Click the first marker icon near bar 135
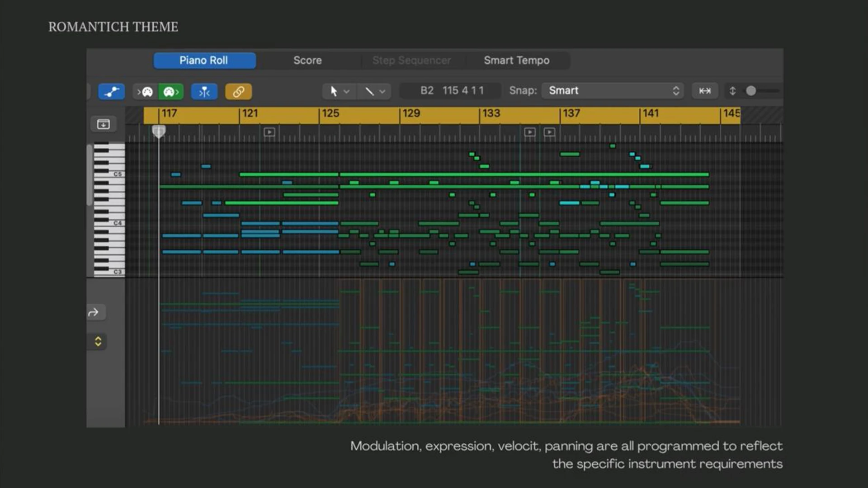868x488 pixels. pos(530,132)
